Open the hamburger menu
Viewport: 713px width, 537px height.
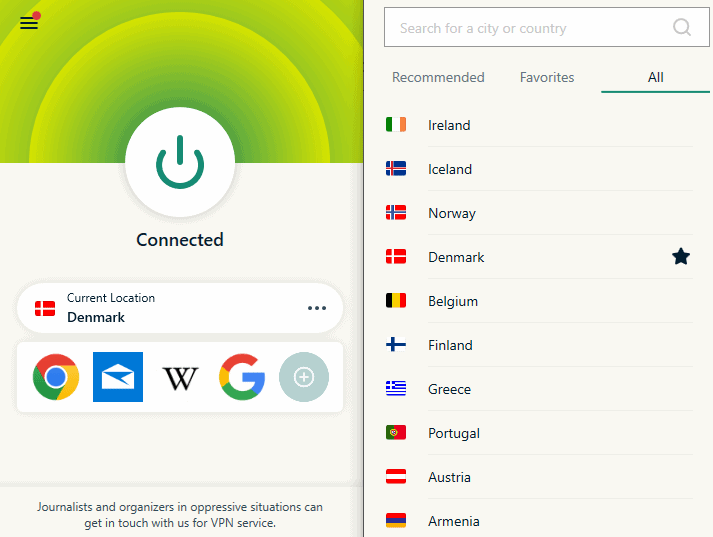pyautogui.click(x=29, y=23)
